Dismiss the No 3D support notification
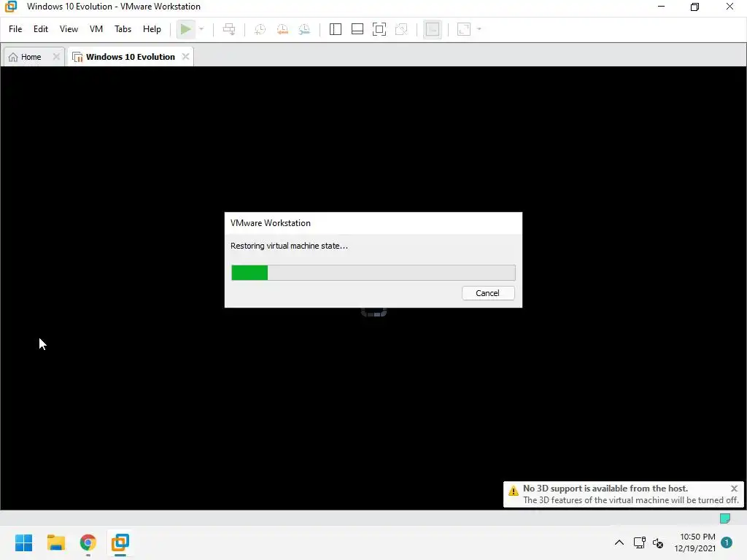747x560 pixels. pyautogui.click(x=734, y=489)
